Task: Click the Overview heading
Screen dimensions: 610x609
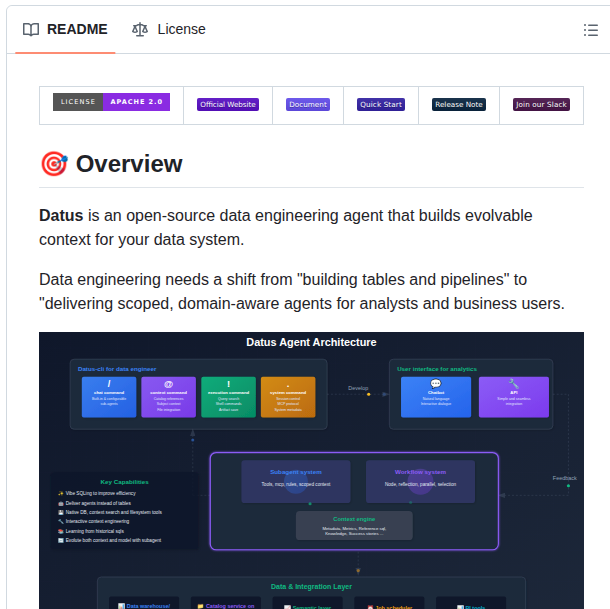Action: point(129,163)
